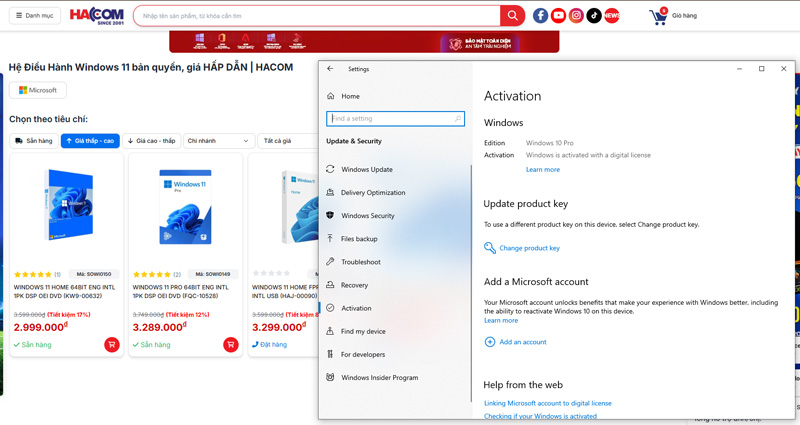
Task: Click the Troubleshoot wrench icon
Action: click(x=330, y=261)
